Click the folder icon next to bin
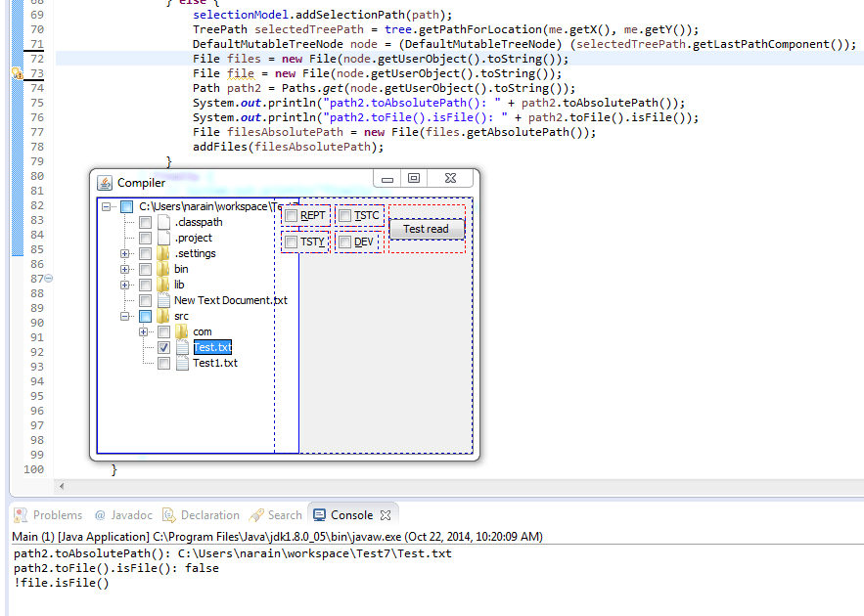Screen dimensions: 864x616 pyautogui.click(x=161, y=269)
